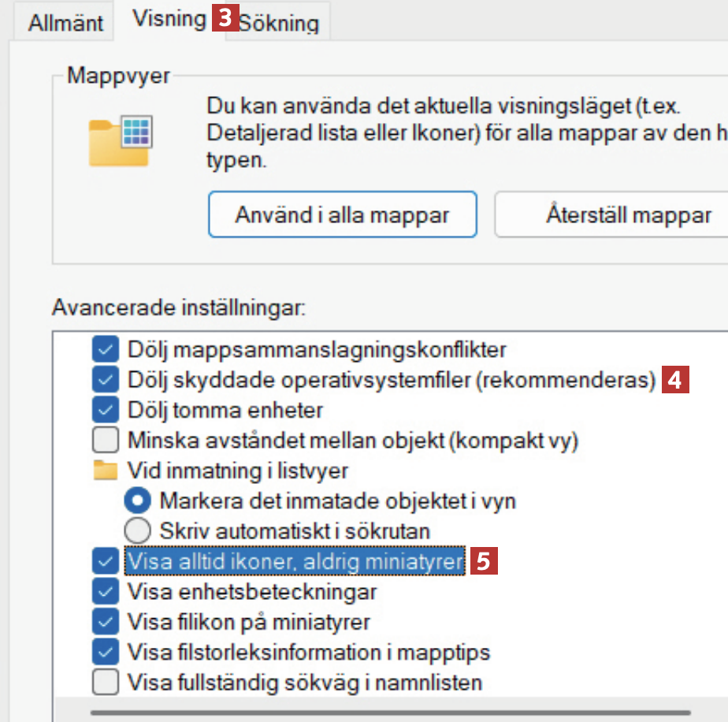Click the horizontal scrollbar below the settings list
Screen dimensions: 728x722
tap(394, 713)
